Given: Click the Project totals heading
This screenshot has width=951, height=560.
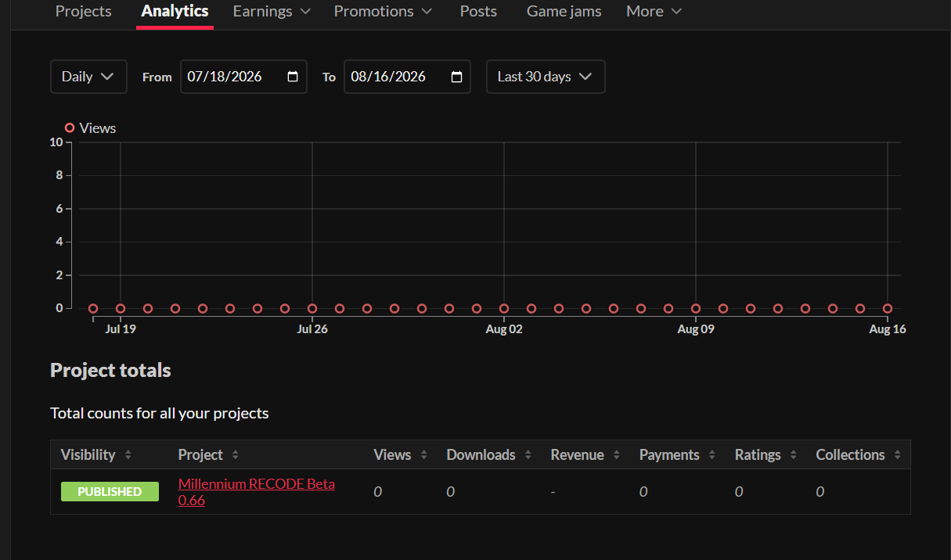Looking at the screenshot, I should [x=110, y=370].
